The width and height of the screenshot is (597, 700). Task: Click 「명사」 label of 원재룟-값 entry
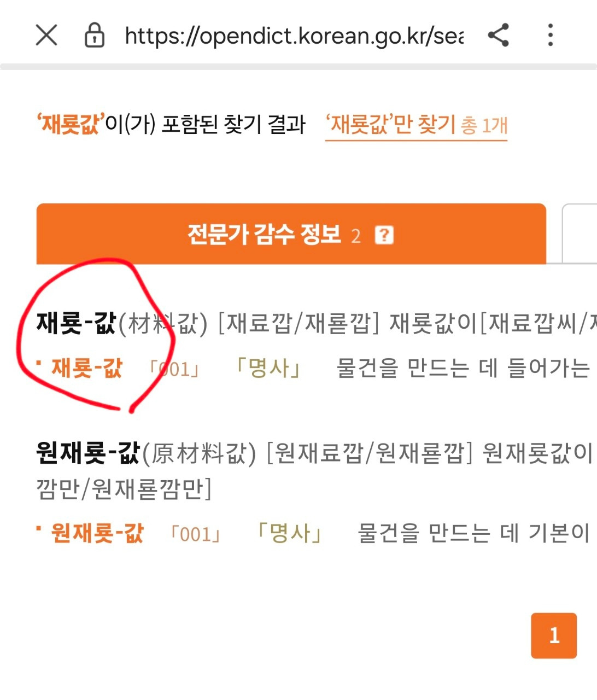[289, 533]
